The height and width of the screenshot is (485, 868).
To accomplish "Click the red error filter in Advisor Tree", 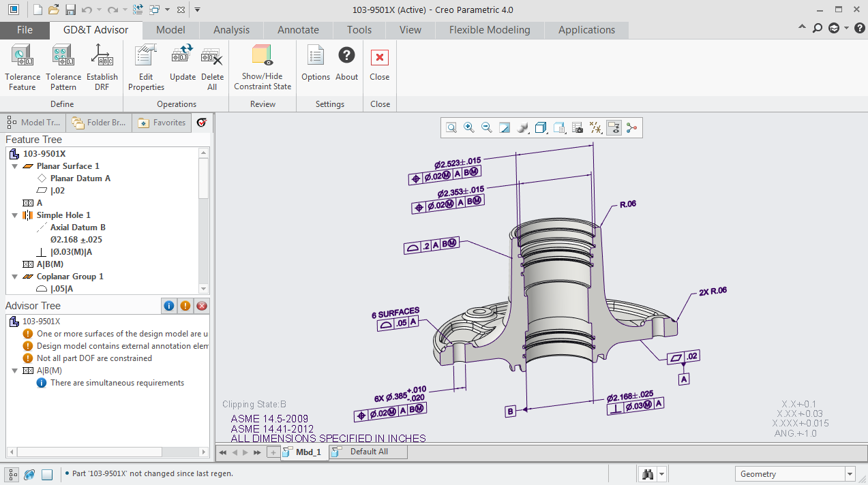I will pyautogui.click(x=201, y=305).
